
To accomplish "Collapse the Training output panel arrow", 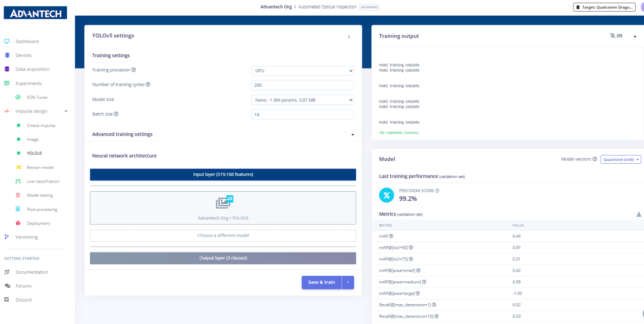I will 635,36.
